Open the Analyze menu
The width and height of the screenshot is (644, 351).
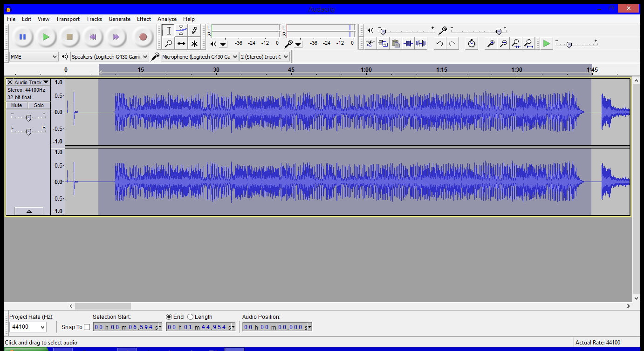coord(167,19)
